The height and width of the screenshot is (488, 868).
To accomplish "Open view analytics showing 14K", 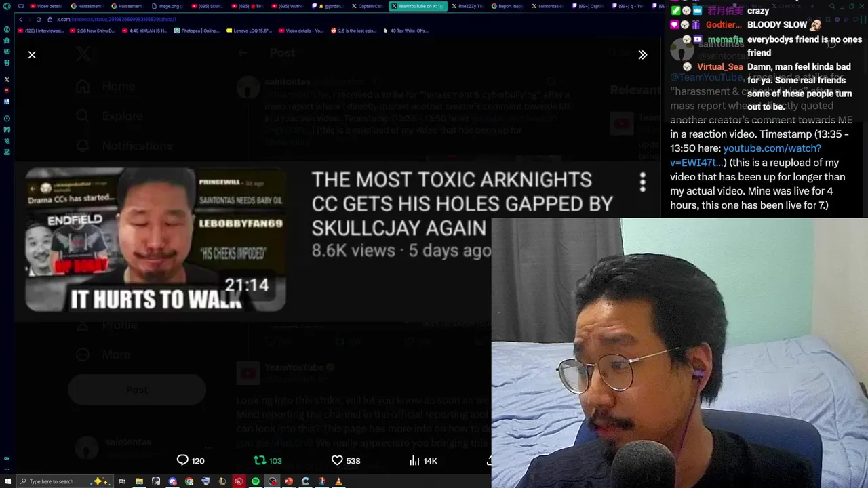I will pos(423,460).
